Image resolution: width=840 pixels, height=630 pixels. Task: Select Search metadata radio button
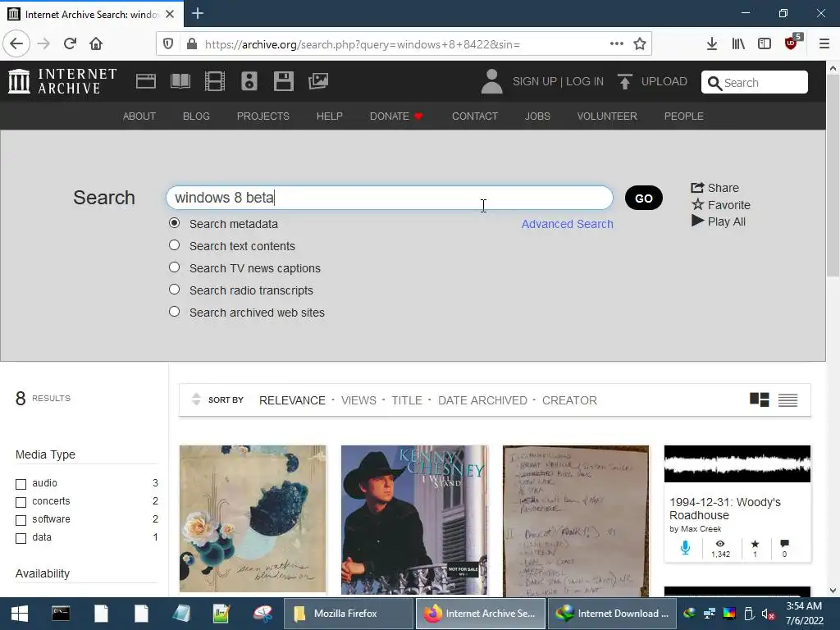(174, 223)
